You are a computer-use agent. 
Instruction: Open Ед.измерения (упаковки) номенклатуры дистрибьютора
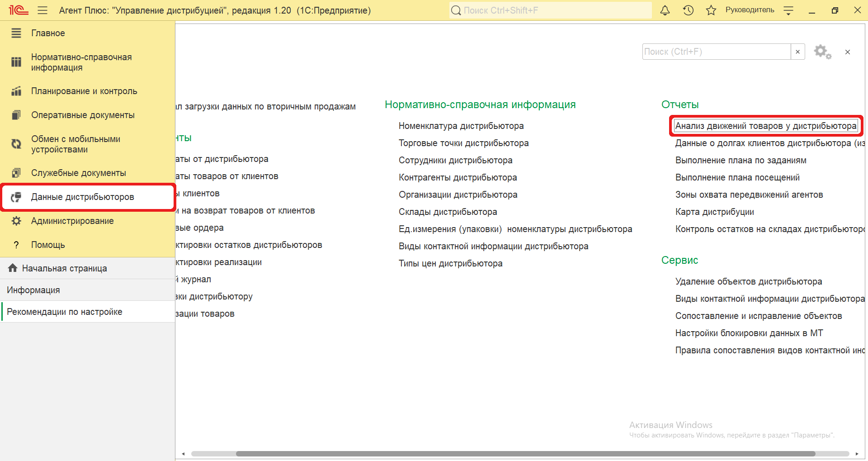coord(515,229)
